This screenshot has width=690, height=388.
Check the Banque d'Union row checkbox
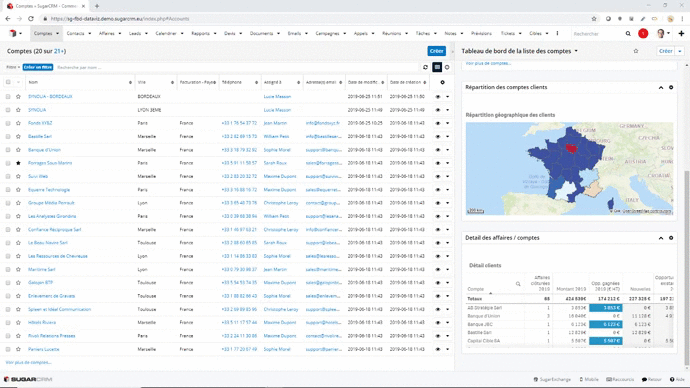click(x=8, y=150)
